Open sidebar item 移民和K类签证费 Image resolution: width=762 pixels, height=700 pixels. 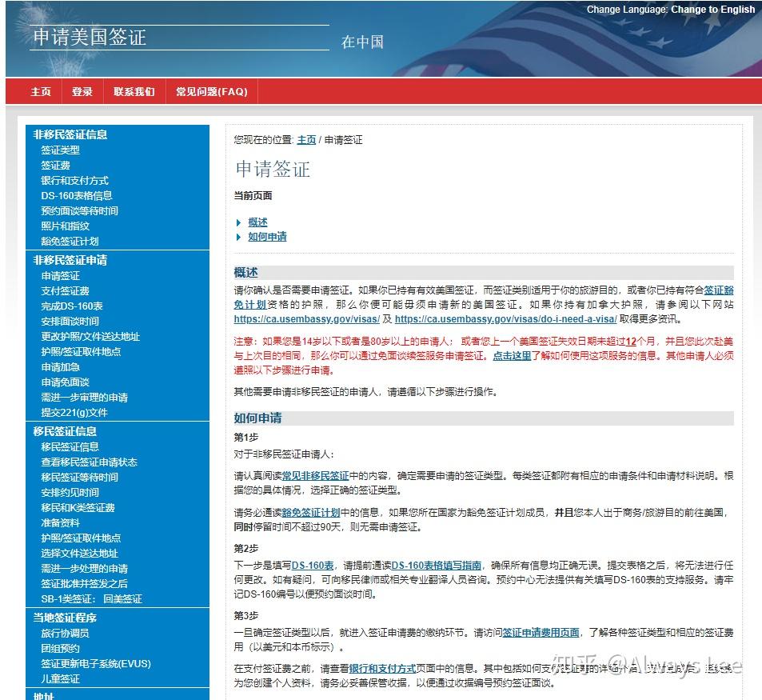click(78, 507)
